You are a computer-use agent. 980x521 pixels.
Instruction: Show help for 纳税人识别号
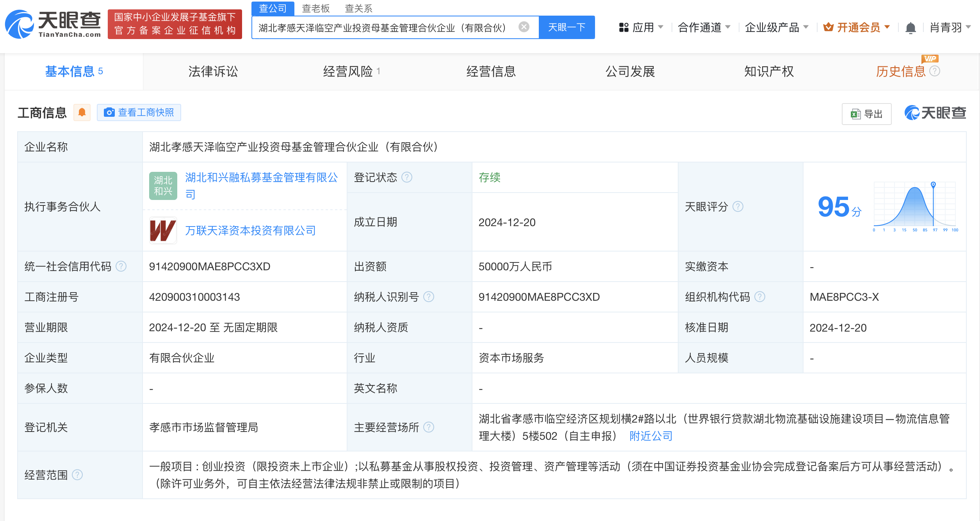pyautogui.click(x=429, y=297)
